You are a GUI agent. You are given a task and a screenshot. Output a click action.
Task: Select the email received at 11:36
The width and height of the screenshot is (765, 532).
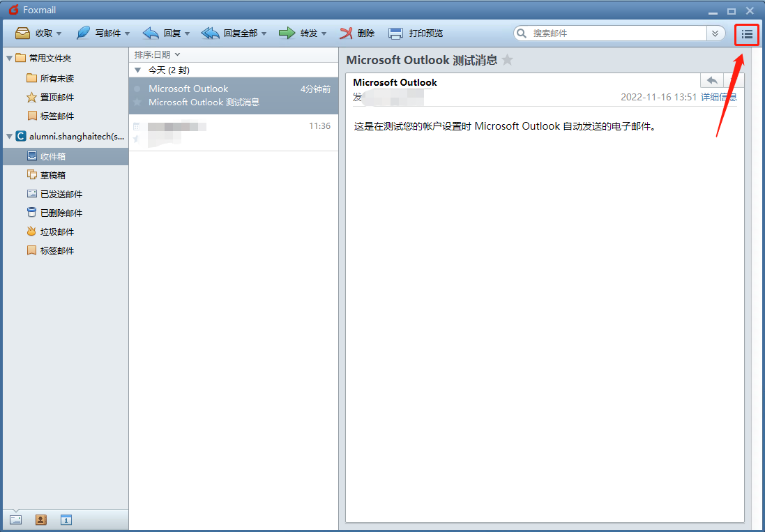pos(234,132)
